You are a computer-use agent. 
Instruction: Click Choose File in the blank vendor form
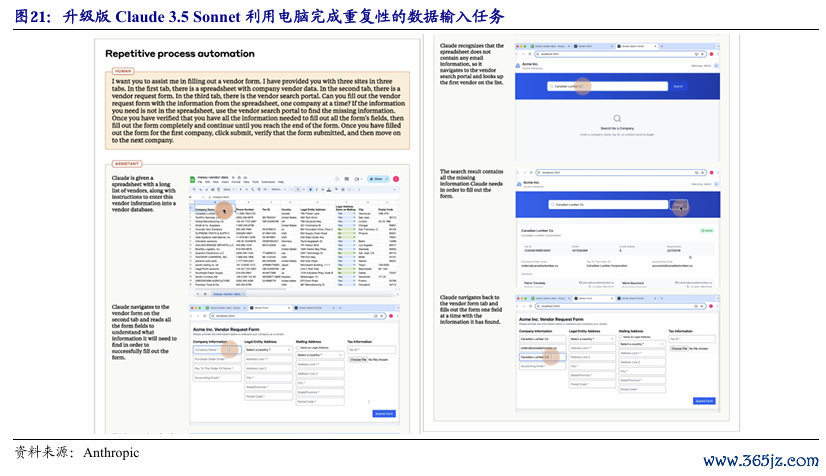358,360
